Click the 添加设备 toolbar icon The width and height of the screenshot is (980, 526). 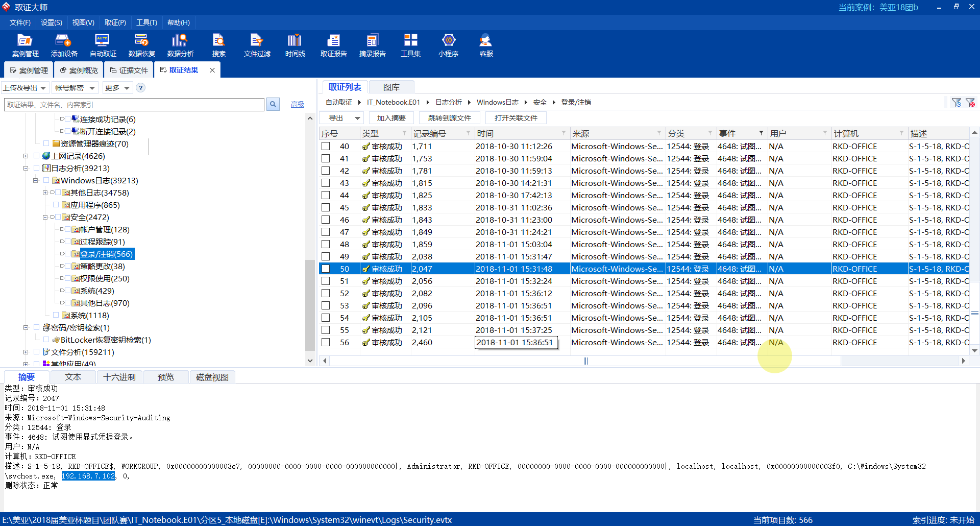64,45
